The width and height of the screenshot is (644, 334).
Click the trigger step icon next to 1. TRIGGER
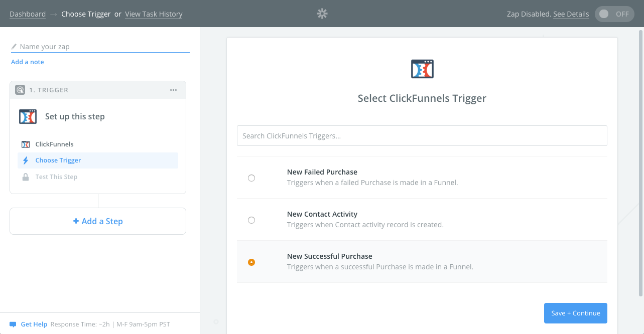pyautogui.click(x=20, y=90)
